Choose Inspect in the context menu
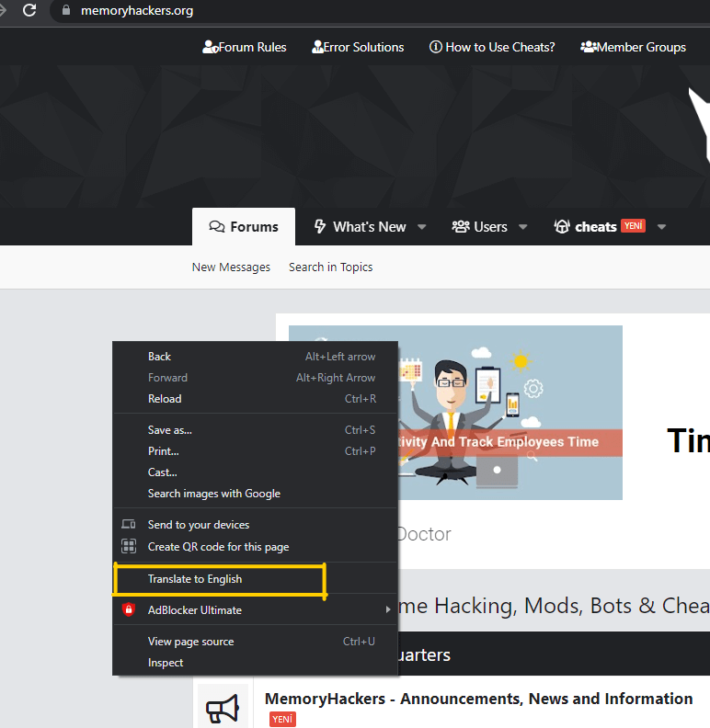 pos(256,663)
